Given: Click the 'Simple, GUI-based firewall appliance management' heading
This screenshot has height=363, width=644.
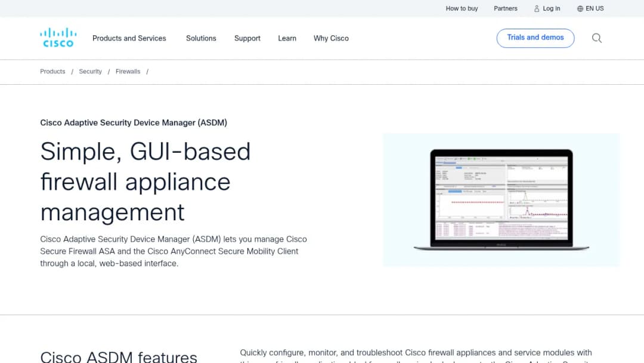Looking at the screenshot, I should 145,181.
